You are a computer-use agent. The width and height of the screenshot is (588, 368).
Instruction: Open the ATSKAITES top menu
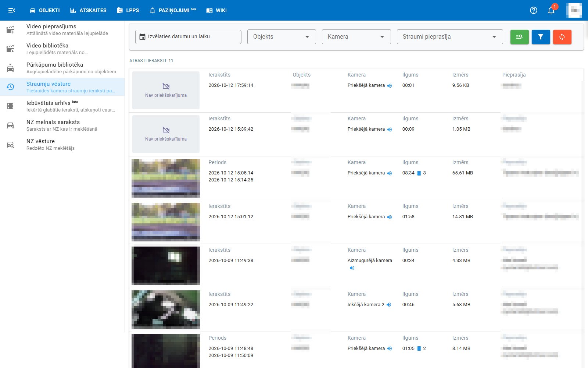tap(88, 10)
